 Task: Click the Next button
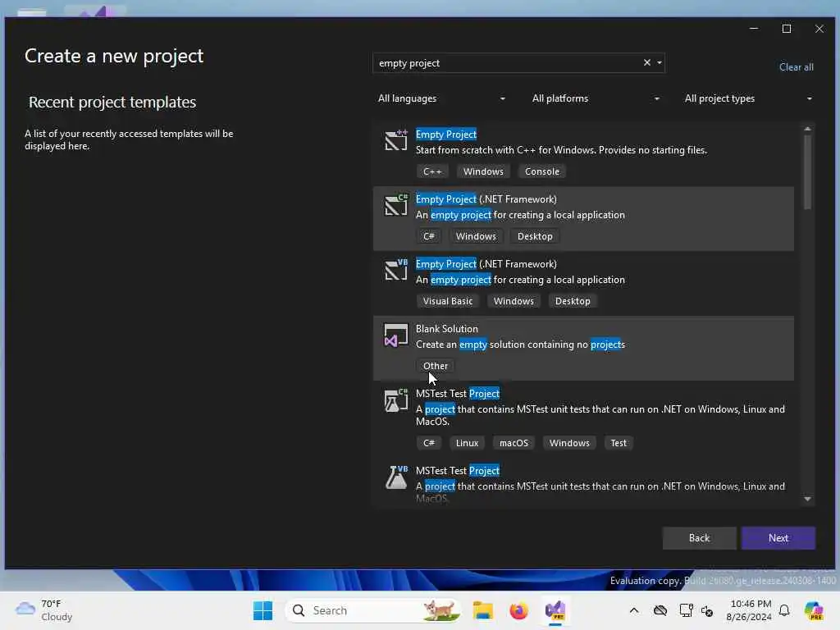coord(778,538)
